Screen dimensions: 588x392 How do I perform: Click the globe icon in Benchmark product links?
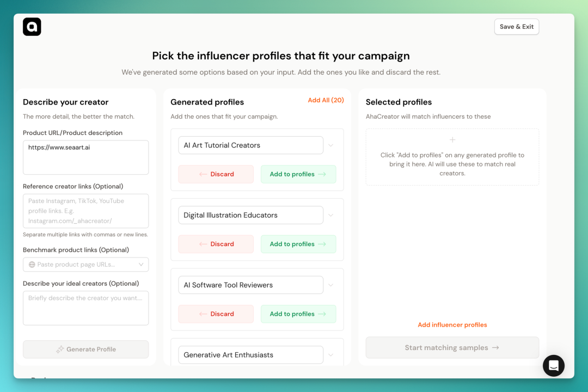coord(32,265)
